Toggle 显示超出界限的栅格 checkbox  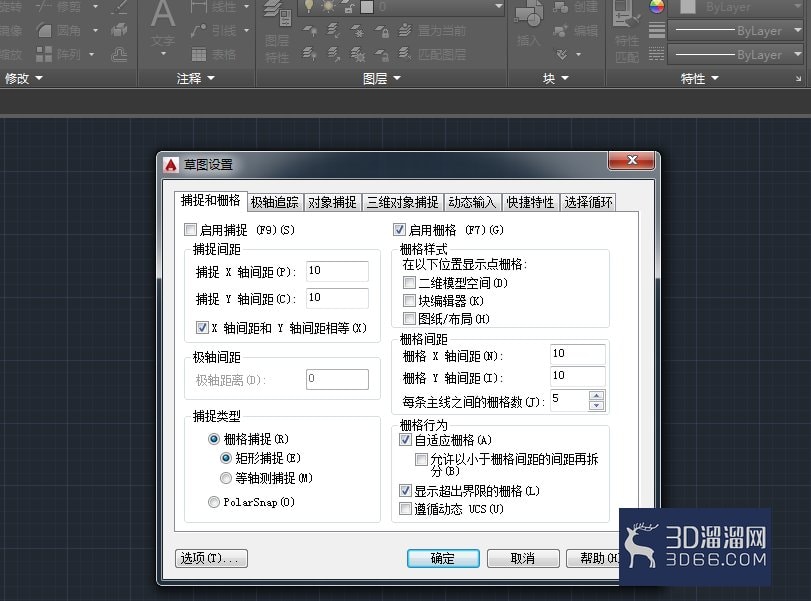pyautogui.click(x=406, y=490)
